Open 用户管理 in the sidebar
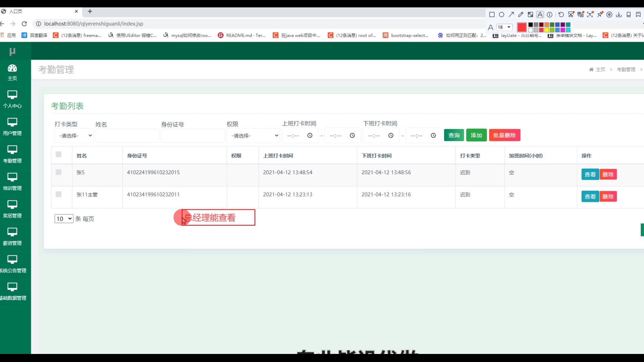644x362 pixels. coord(12,127)
